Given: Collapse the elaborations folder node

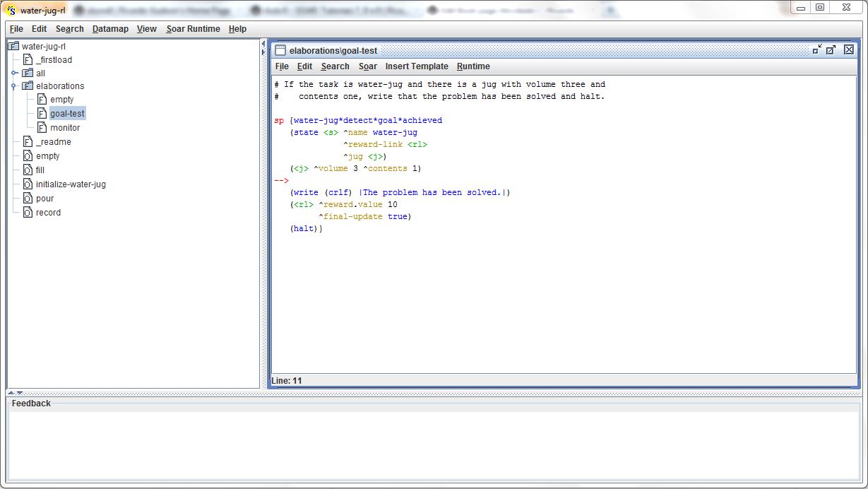Looking at the screenshot, I should (x=13, y=86).
